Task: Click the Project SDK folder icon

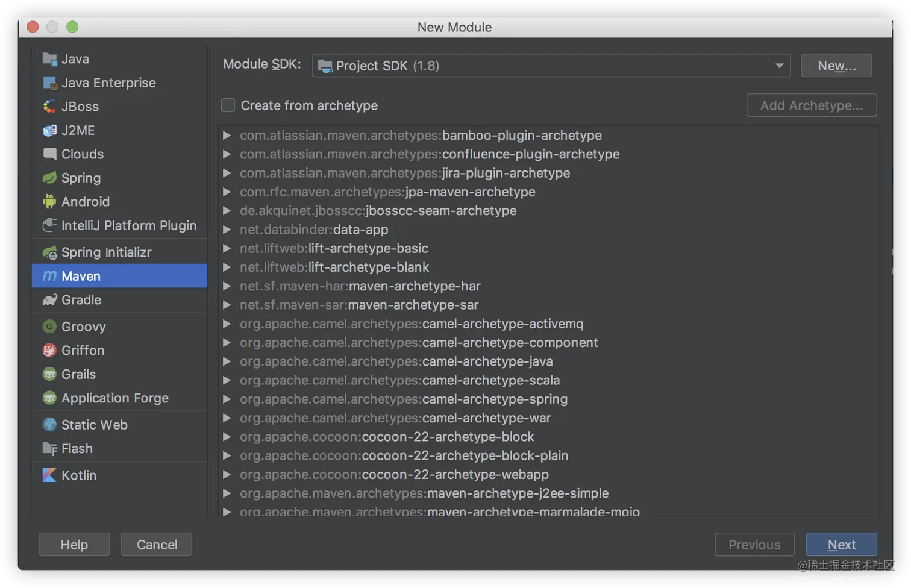Action: [325, 66]
